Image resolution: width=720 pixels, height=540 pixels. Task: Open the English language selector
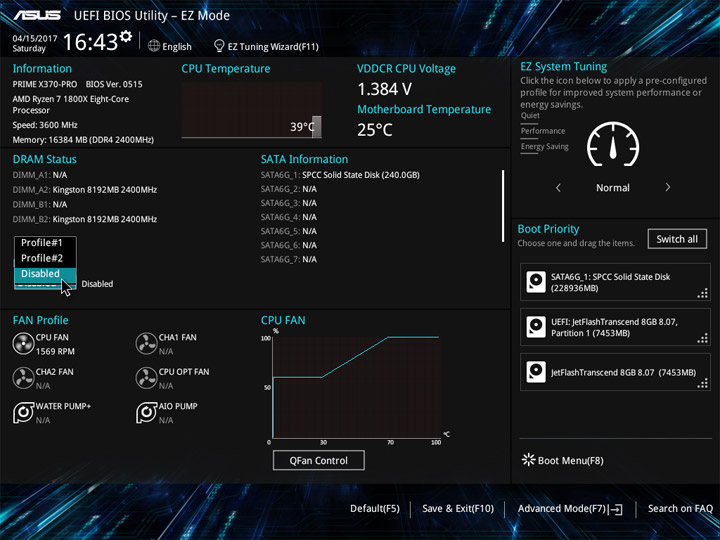point(177,46)
